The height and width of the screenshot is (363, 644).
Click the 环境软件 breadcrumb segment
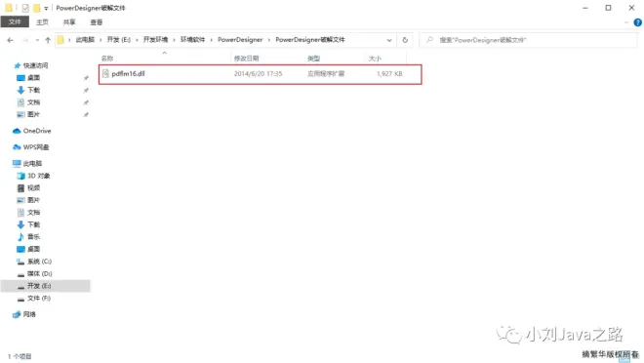(x=192, y=39)
